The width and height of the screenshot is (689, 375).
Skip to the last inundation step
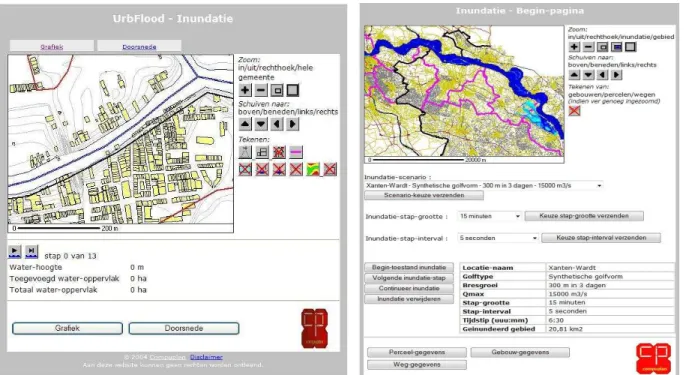pyautogui.click(x=31, y=251)
